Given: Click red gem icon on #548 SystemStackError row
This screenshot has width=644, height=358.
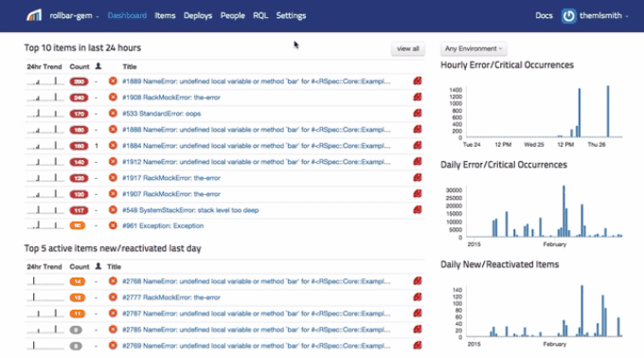Looking at the screenshot, I should coord(418,210).
